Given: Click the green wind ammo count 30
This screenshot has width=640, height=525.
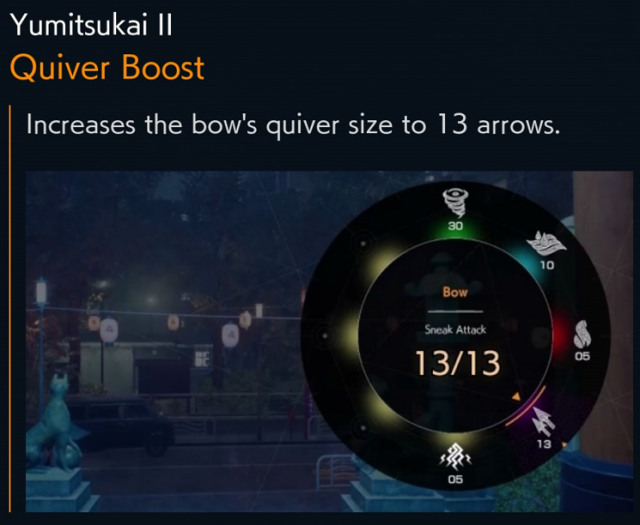Looking at the screenshot, I should [x=456, y=226].
